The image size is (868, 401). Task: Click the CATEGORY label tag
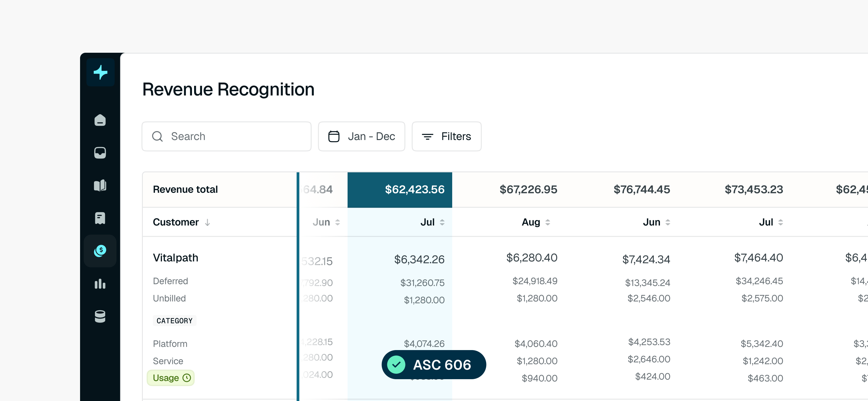point(175,321)
